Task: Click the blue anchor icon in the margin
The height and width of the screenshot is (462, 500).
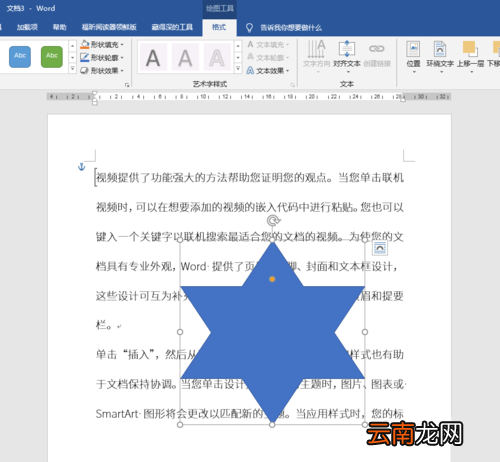Action: [82, 167]
